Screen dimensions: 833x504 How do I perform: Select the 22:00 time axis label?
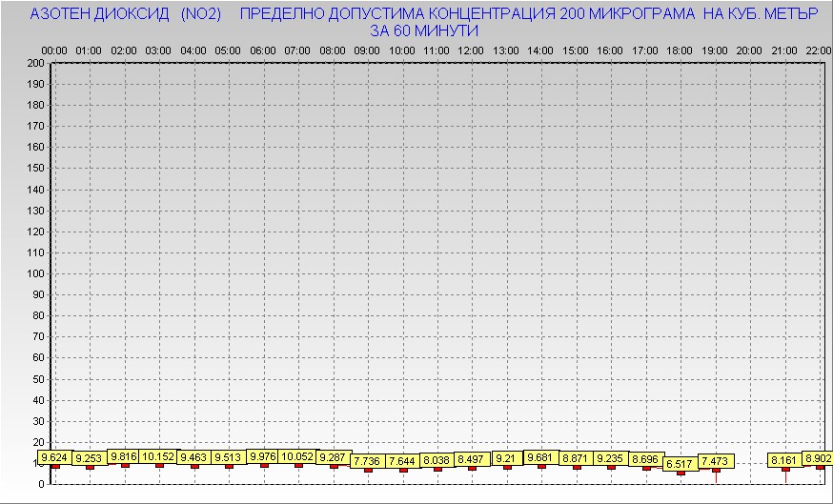tap(818, 50)
